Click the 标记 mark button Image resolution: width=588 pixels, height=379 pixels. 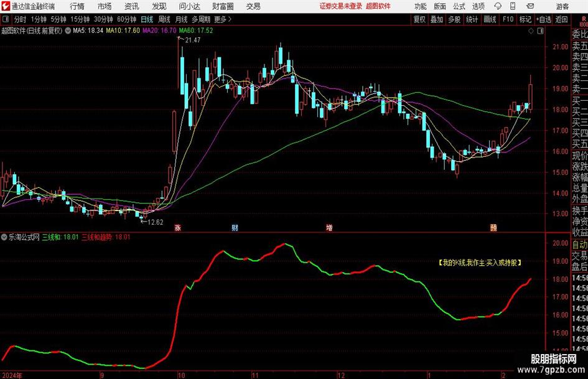[525, 19]
